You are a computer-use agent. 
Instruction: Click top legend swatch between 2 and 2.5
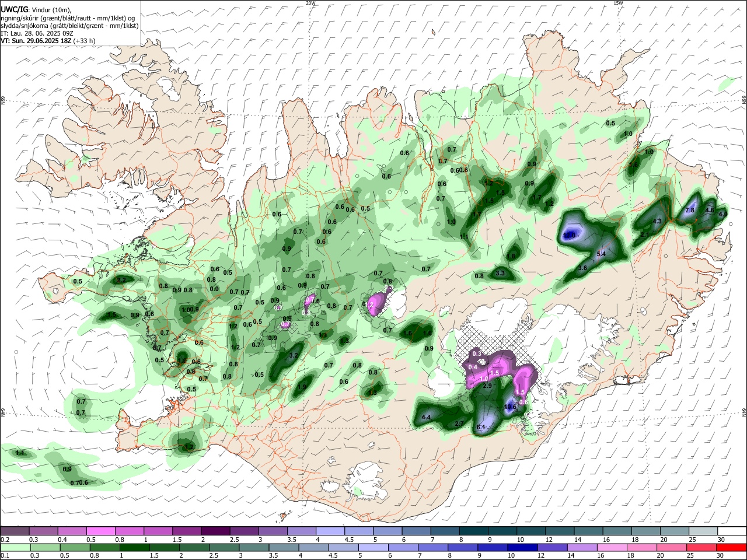coord(215,531)
